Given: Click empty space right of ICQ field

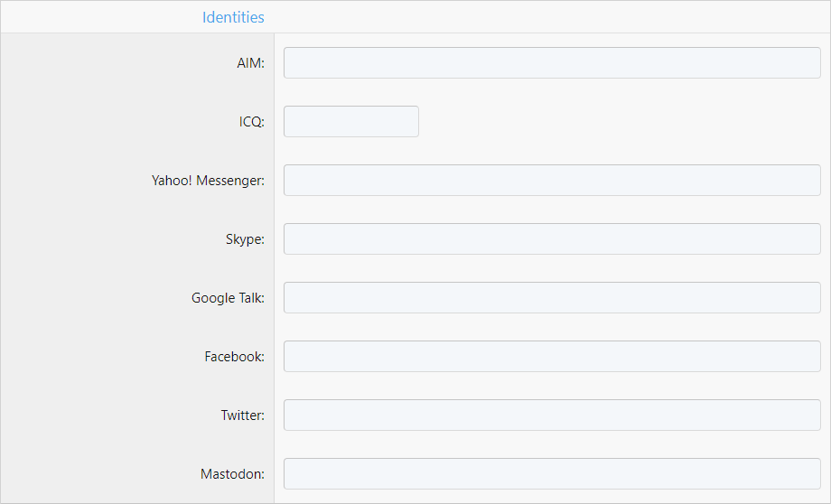Looking at the screenshot, I should point(620,121).
